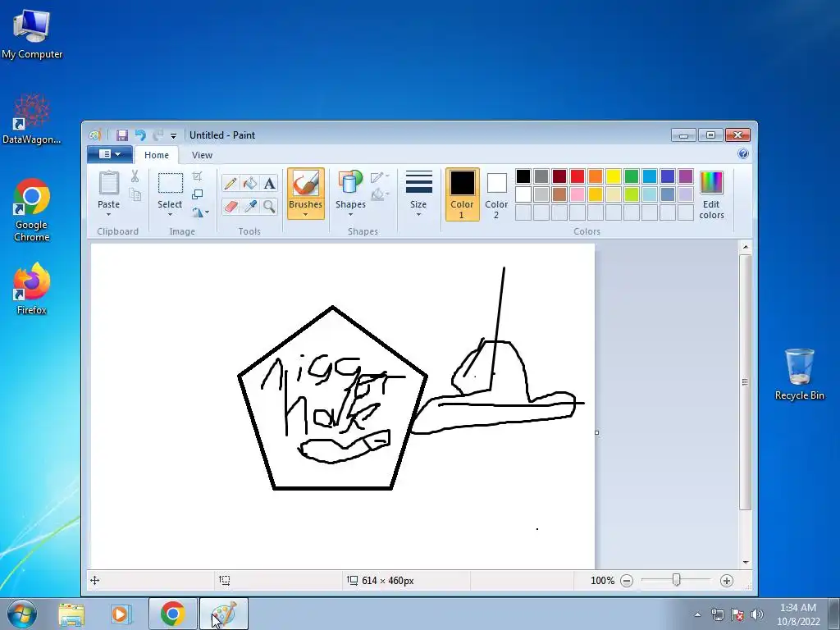Open the Edit colors dialog

pos(711,195)
